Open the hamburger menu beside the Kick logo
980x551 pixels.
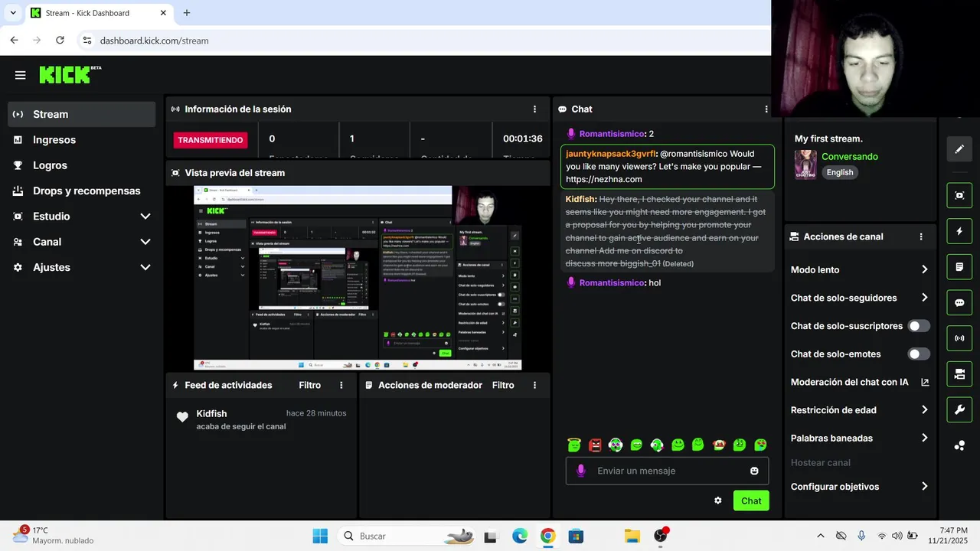pyautogui.click(x=21, y=75)
